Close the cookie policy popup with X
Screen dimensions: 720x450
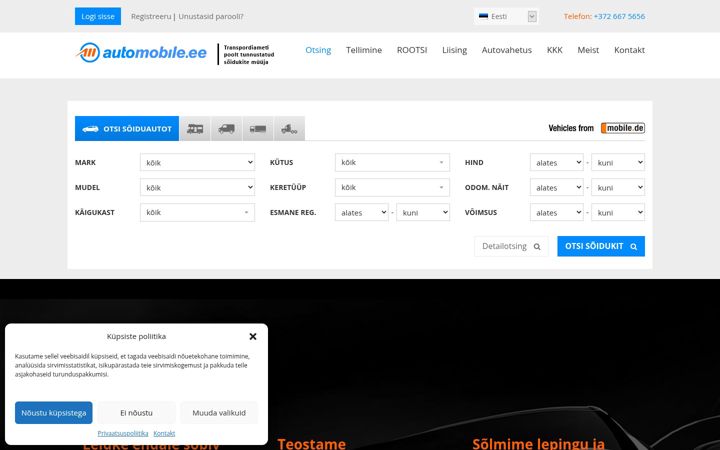[x=253, y=337]
